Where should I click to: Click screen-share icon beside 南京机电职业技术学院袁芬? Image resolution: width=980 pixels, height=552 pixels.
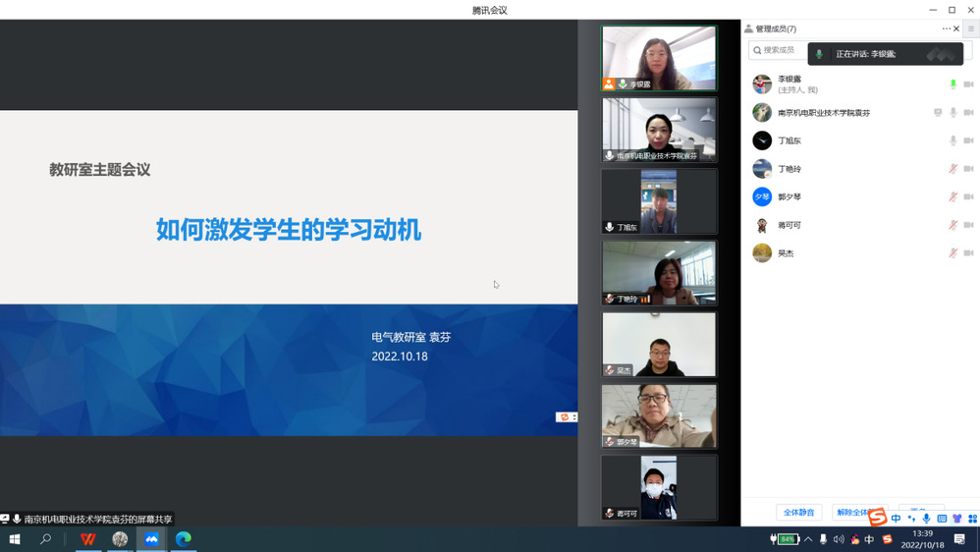938,113
